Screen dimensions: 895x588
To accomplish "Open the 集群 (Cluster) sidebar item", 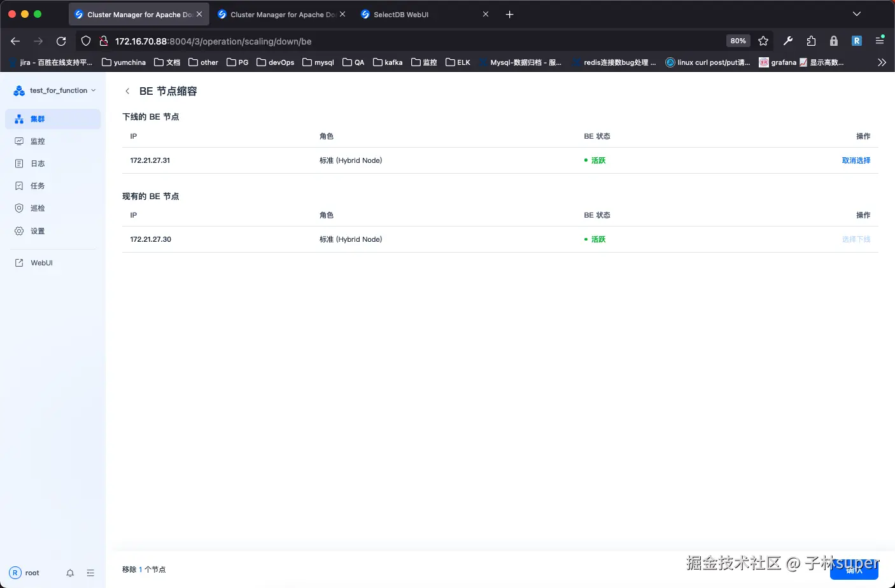I will pos(53,119).
